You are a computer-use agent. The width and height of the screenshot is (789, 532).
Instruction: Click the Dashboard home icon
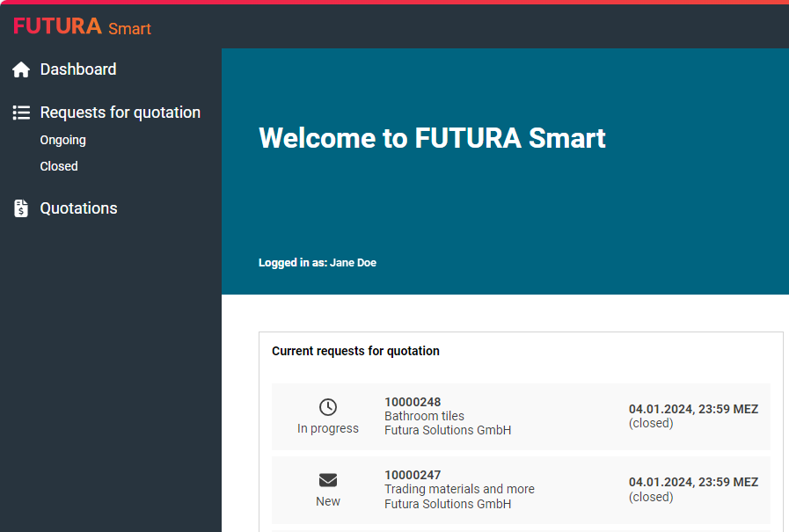point(21,69)
